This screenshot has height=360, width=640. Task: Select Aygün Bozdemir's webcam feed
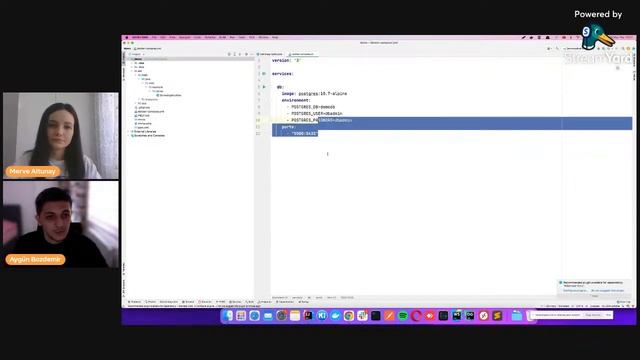tap(61, 224)
